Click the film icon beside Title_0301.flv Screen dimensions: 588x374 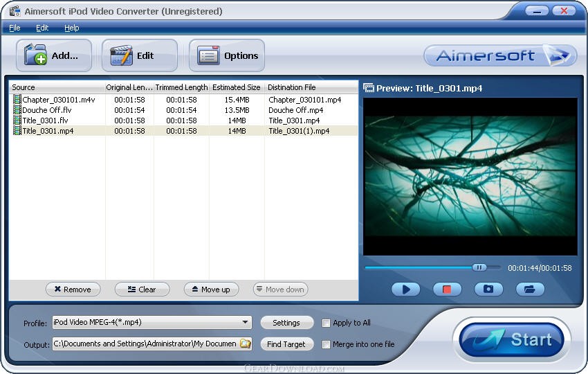tap(17, 120)
